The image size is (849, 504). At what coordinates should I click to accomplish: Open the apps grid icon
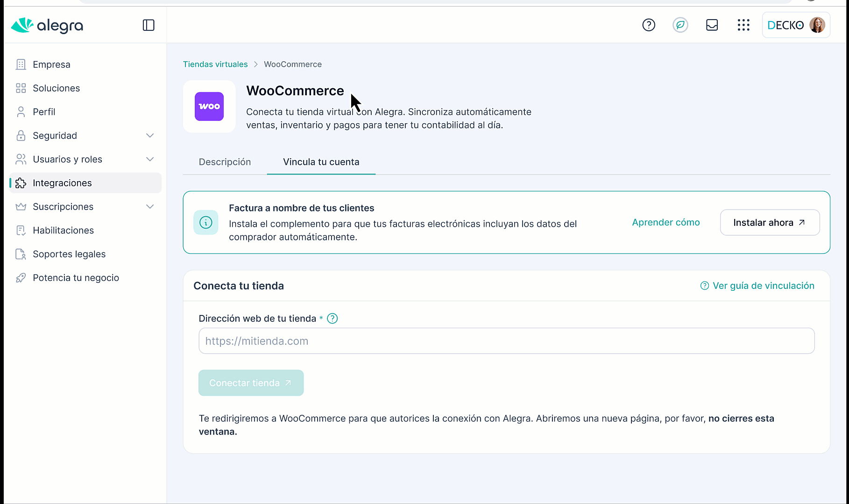point(743,25)
